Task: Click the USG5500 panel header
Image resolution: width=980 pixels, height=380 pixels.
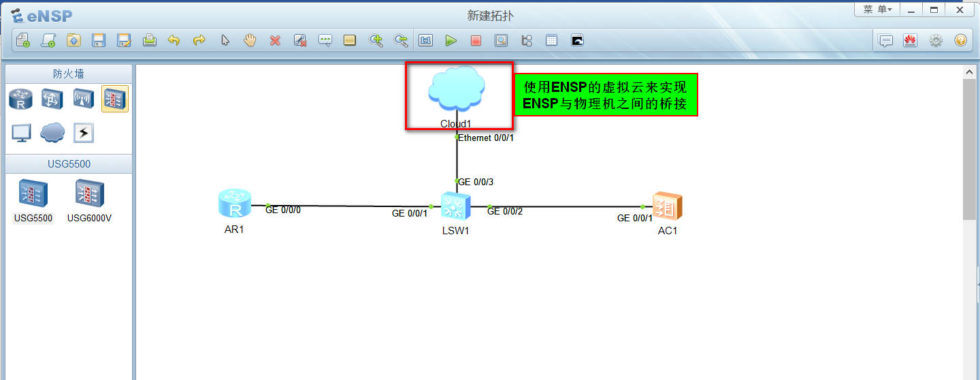Action: coord(69,164)
